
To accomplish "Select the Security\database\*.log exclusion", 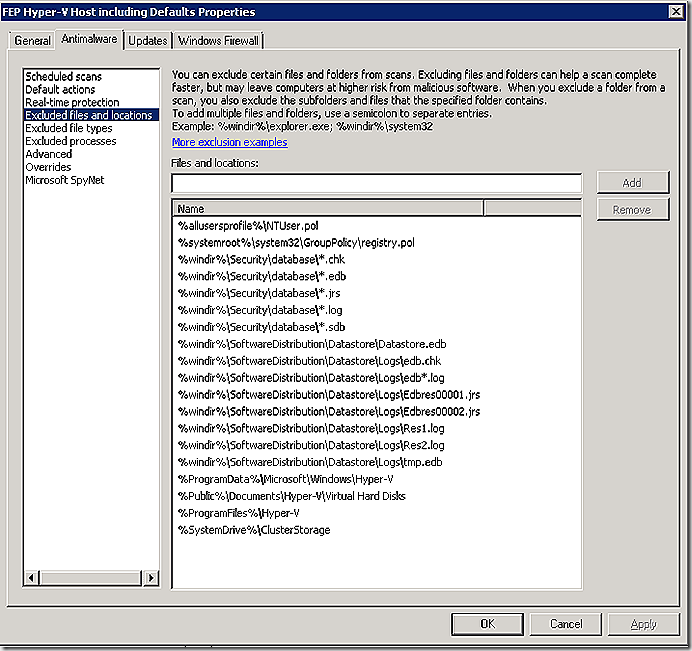I will 260,310.
